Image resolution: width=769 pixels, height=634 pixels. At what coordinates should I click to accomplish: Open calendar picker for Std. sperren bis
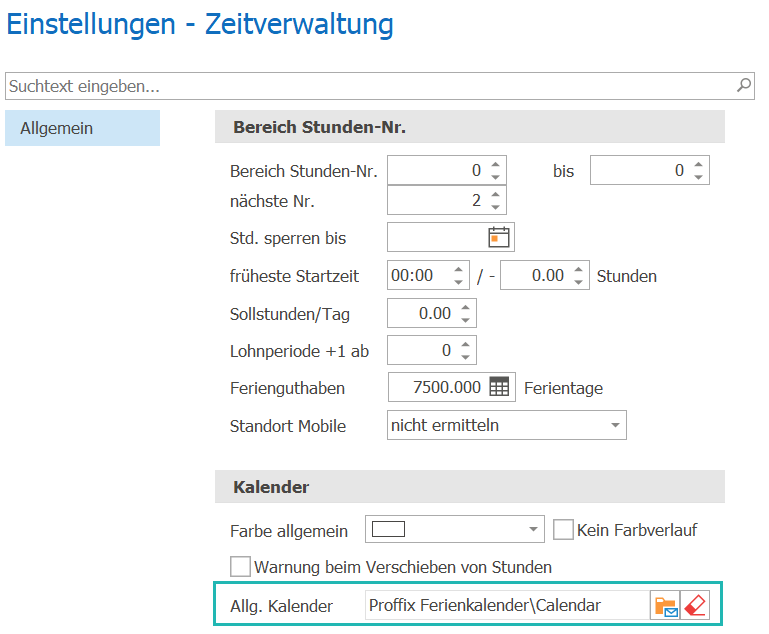tap(499, 237)
